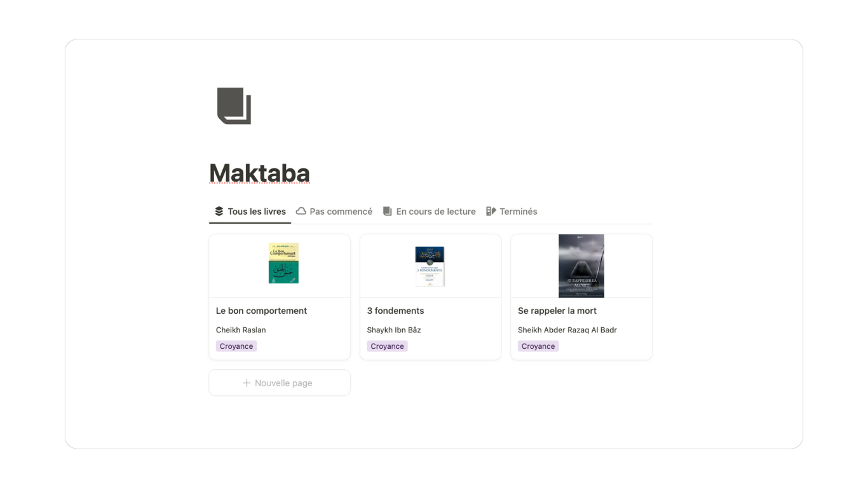Open the 3 fondements cover thumbnail

[430, 266]
